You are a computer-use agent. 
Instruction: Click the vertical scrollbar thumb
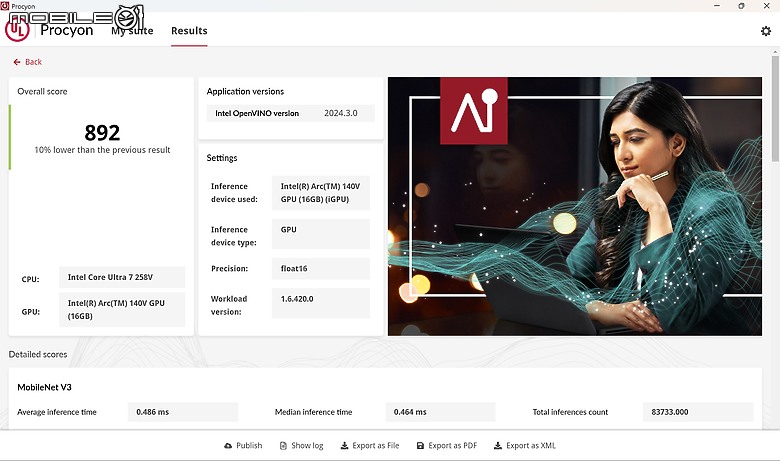coord(775,108)
